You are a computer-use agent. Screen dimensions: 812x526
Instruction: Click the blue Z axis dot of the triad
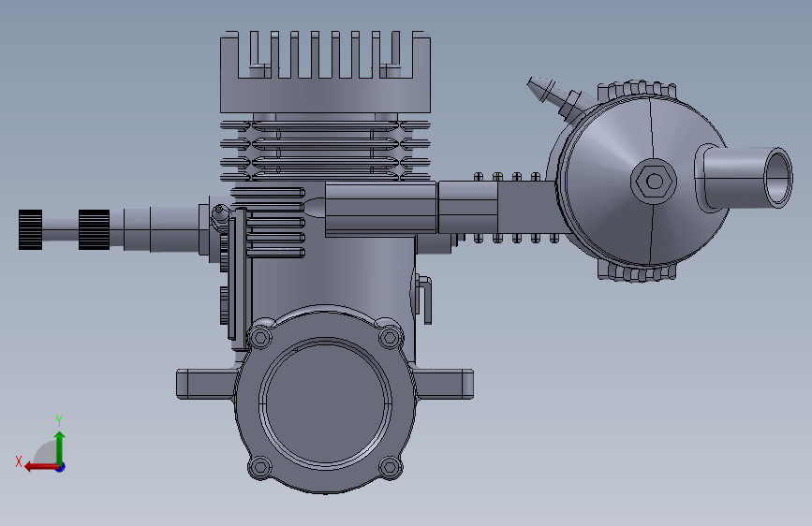(61, 467)
